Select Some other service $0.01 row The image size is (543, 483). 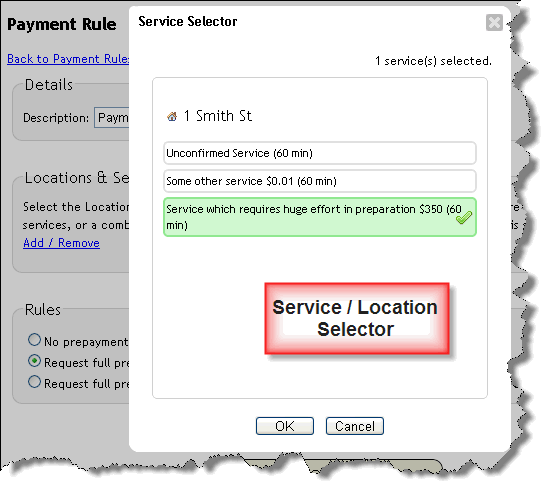click(x=320, y=181)
